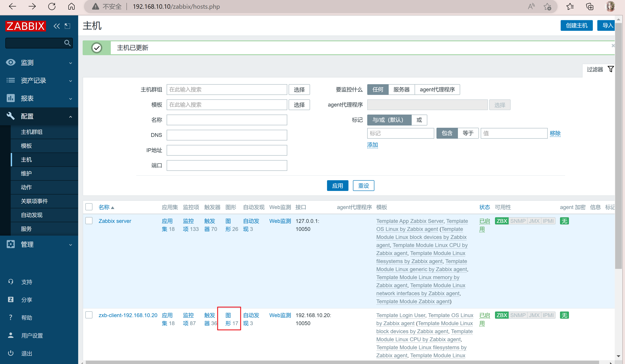Close the host updated message
Screen dimensions: 625x364
(613, 46)
